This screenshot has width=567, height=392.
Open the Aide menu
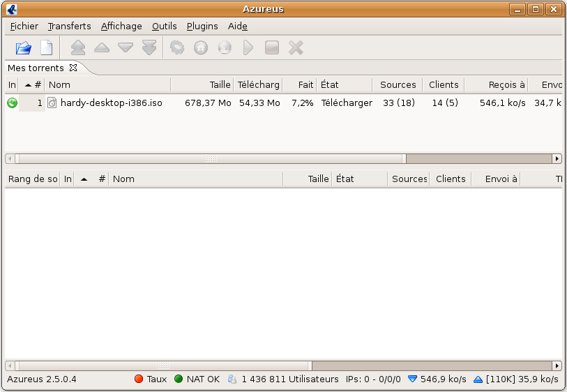pyautogui.click(x=238, y=26)
